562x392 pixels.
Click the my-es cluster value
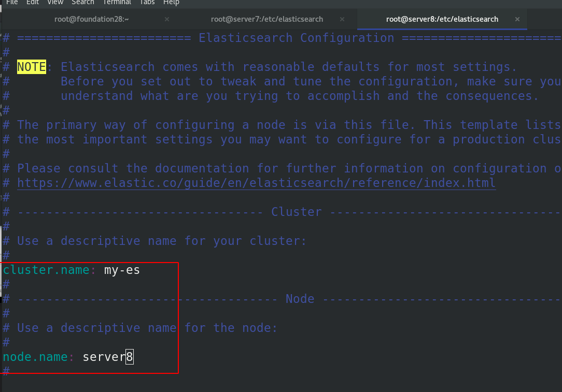(x=122, y=270)
